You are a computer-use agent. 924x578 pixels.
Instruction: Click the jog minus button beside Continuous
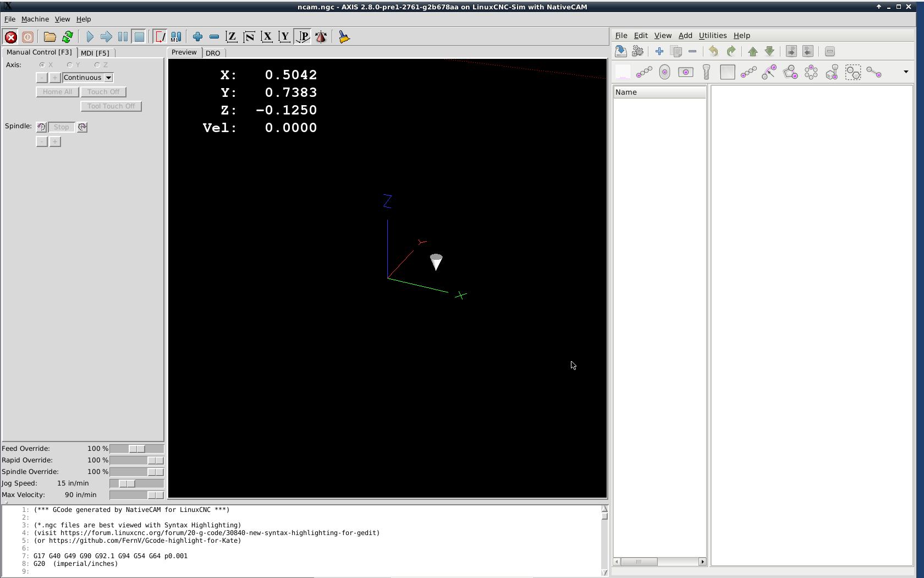click(x=42, y=78)
